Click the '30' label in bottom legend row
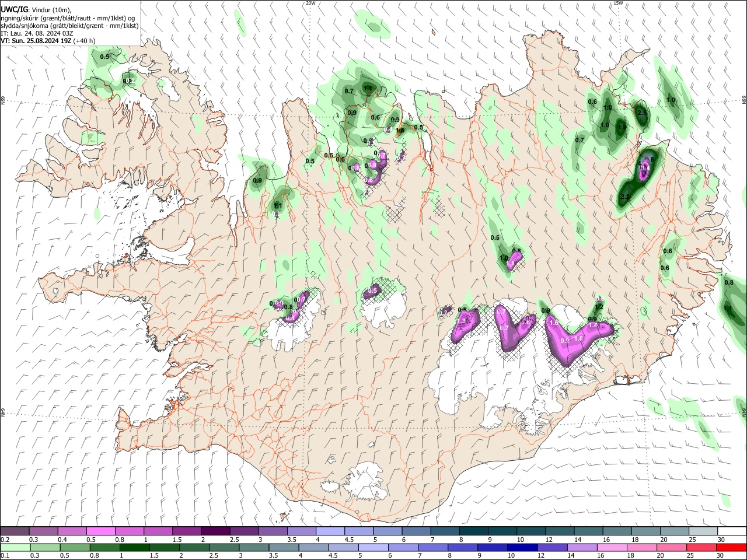747x560 pixels. coord(721,556)
